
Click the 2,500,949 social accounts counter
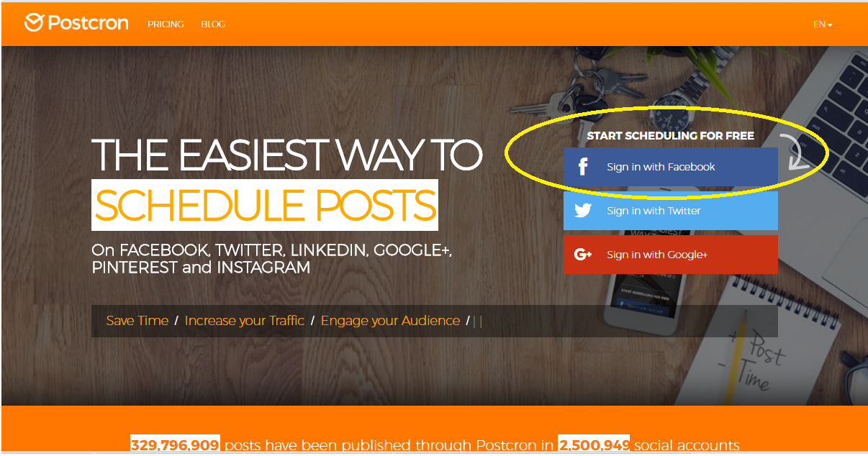[x=593, y=445]
